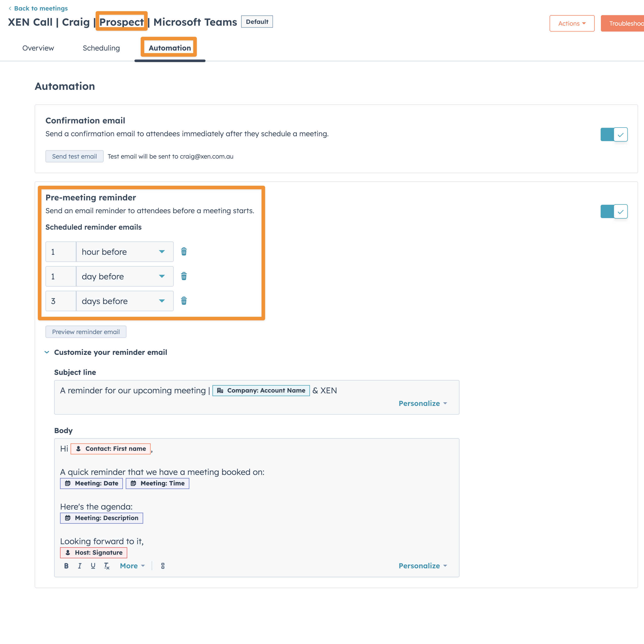Toggle the Pre-meeting reminder switch
This screenshot has height=644, width=644.
coord(614,211)
